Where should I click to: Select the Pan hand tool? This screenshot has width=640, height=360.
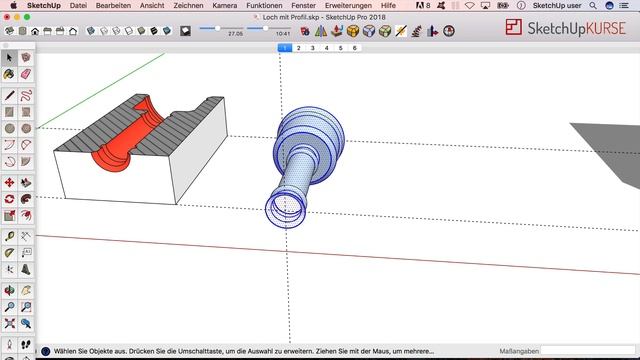26,291
